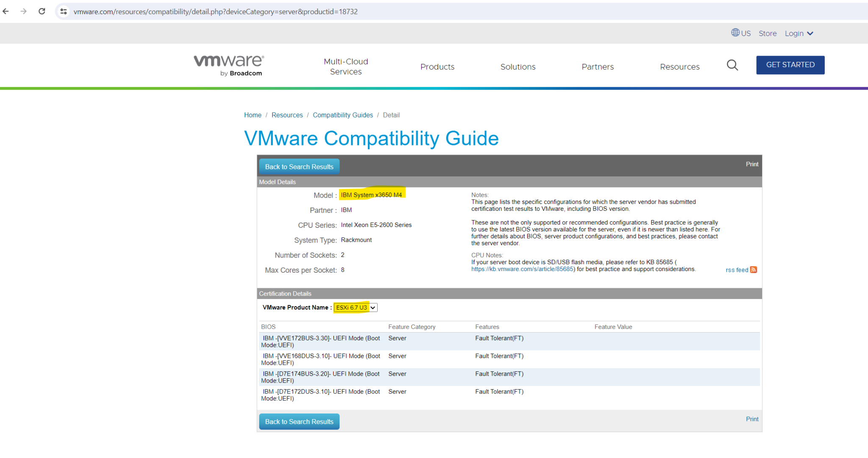The width and height of the screenshot is (868, 458).
Task: Open the Compatibility Guides breadcrumb link
Action: pos(343,115)
